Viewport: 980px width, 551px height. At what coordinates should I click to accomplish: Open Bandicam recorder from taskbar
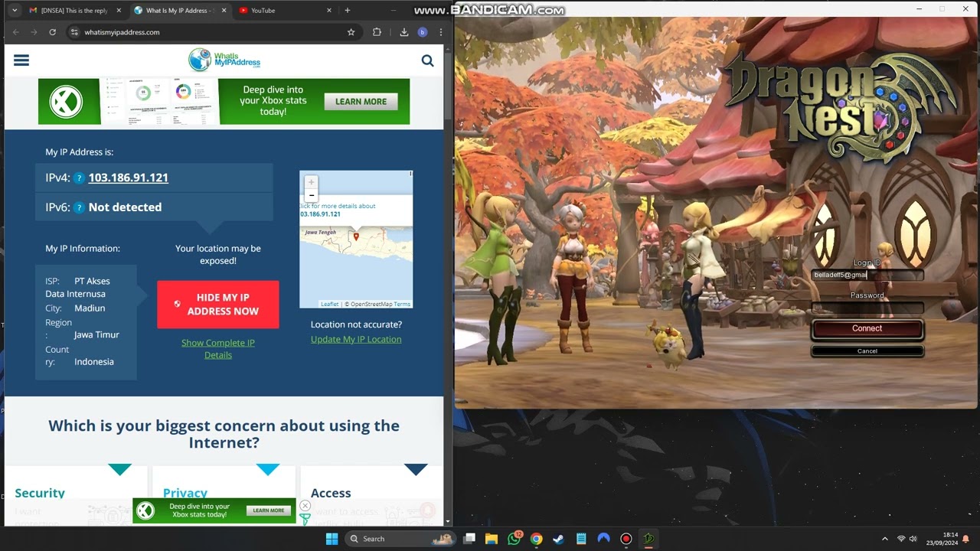tap(626, 539)
